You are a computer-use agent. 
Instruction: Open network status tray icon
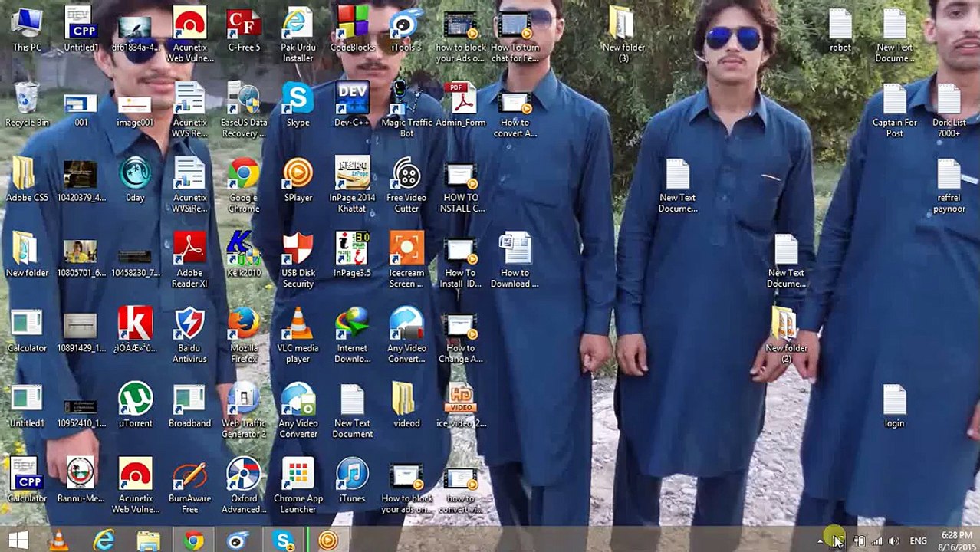click(x=876, y=541)
